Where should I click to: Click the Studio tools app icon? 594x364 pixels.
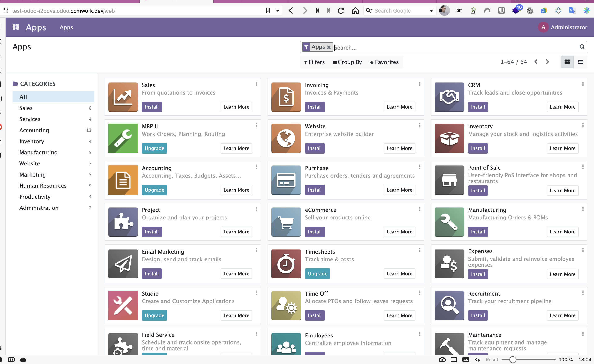point(123,305)
